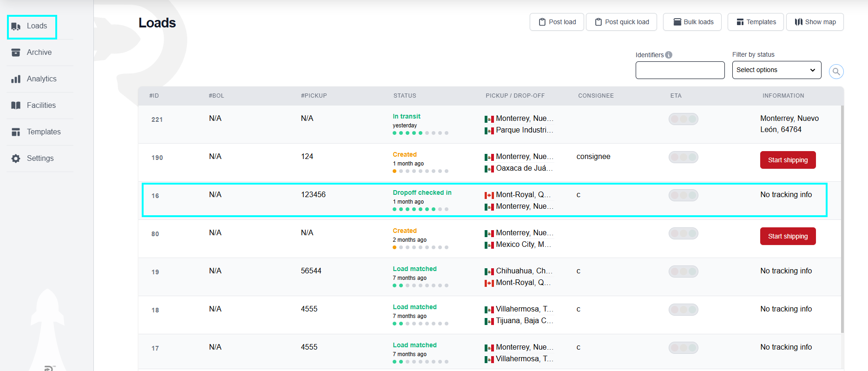Viewport: 868px width, 371px height.
Task: Click the progress dots for load 190
Action: (421, 171)
